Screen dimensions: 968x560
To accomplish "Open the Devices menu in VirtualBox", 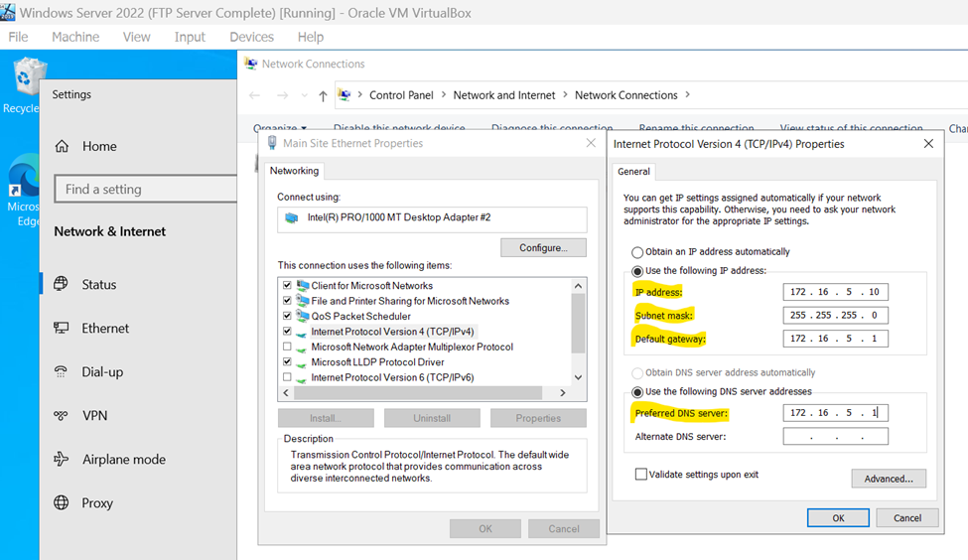I will (x=251, y=37).
